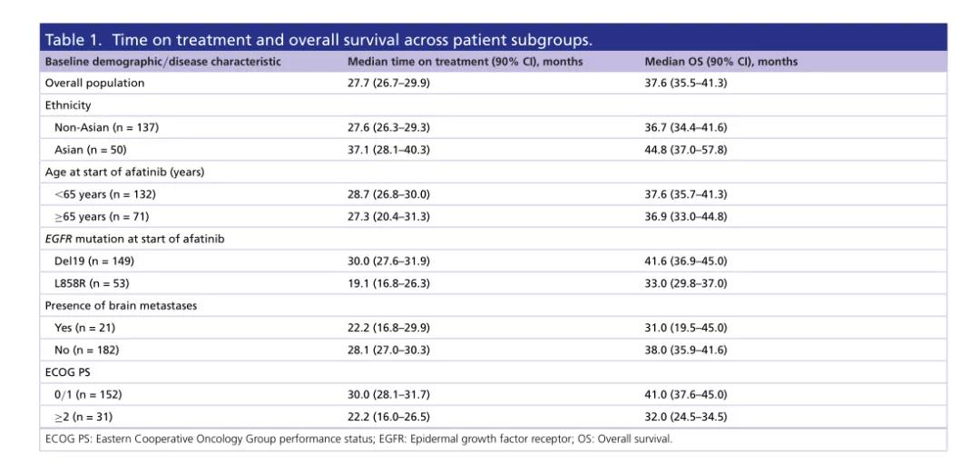
Task: Select the 'Median OS (90% CI), months' header
Action: (x=720, y=62)
